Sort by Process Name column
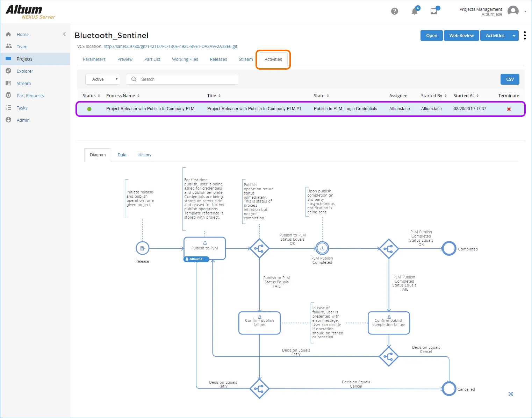 123,96
